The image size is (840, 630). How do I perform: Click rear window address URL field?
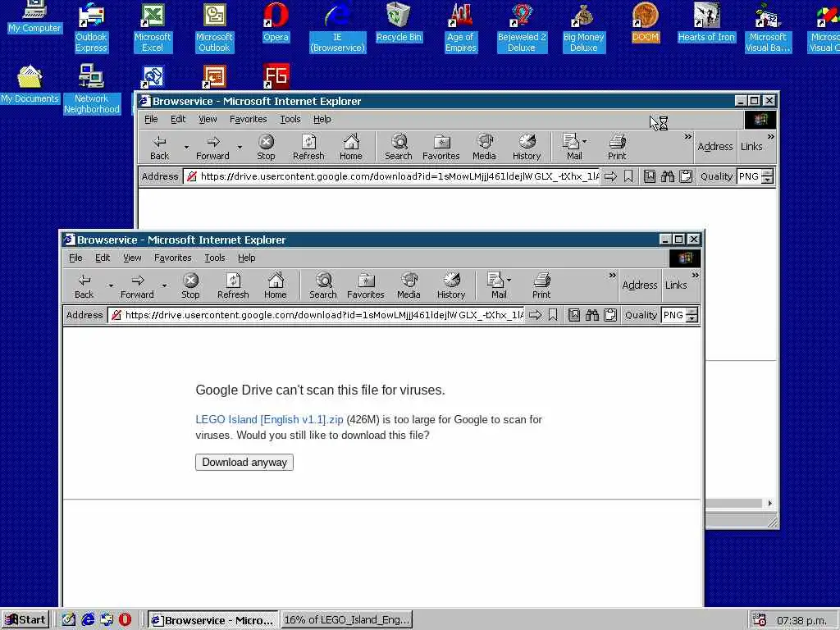coord(391,176)
